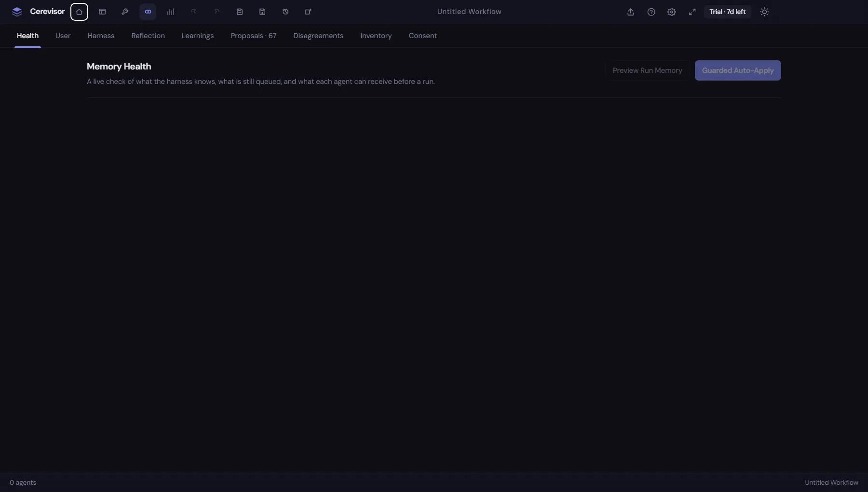Toggle fullscreen with the expand arrows icon
868x492 pixels.
click(692, 12)
